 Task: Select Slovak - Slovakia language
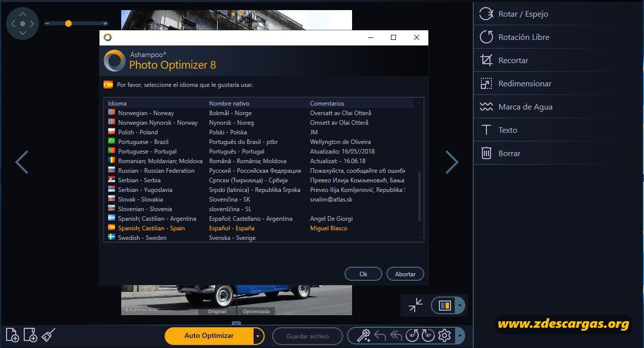click(259, 200)
